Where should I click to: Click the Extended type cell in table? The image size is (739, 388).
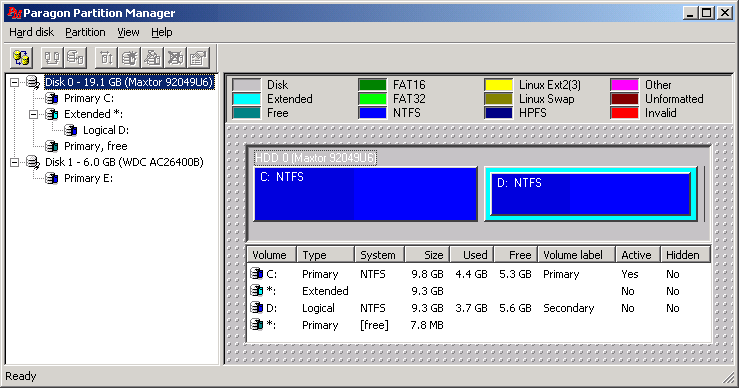(x=325, y=291)
